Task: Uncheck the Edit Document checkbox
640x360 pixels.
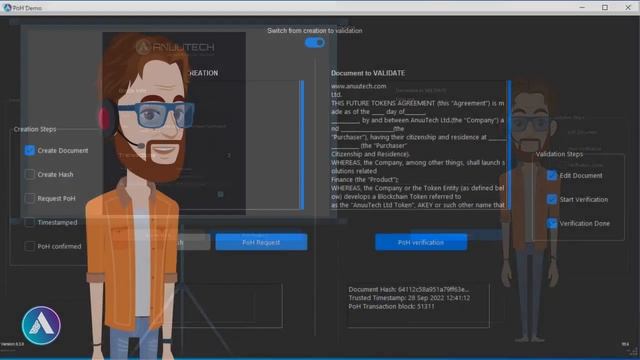Action: coord(552,176)
